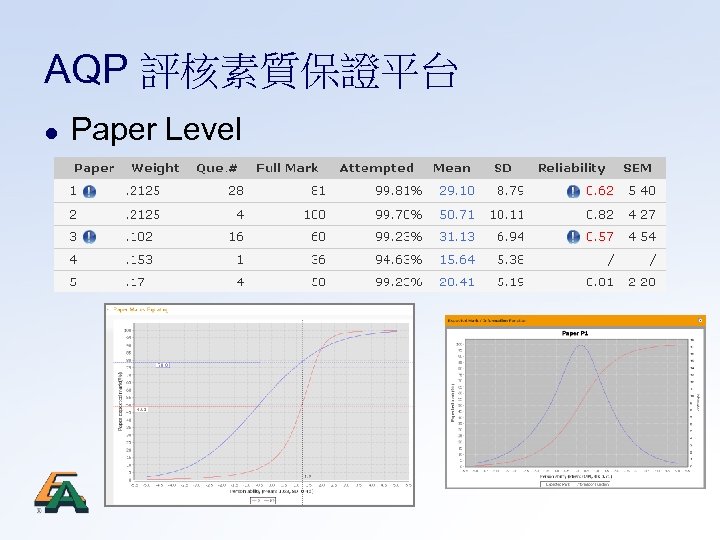This screenshot has width=720, height=540.
Task: Select the weight value .102
Action: [x=139, y=236]
